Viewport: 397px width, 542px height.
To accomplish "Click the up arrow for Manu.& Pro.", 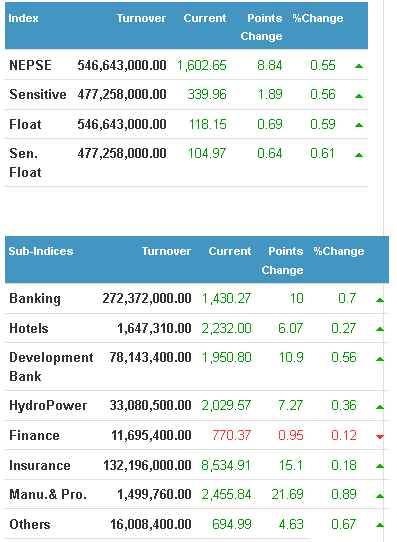I will click(380, 496).
